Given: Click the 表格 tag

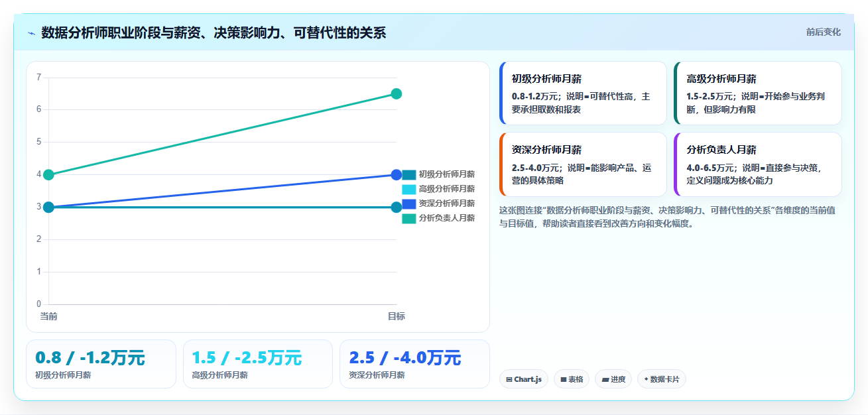Looking at the screenshot, I should point(572,379).
